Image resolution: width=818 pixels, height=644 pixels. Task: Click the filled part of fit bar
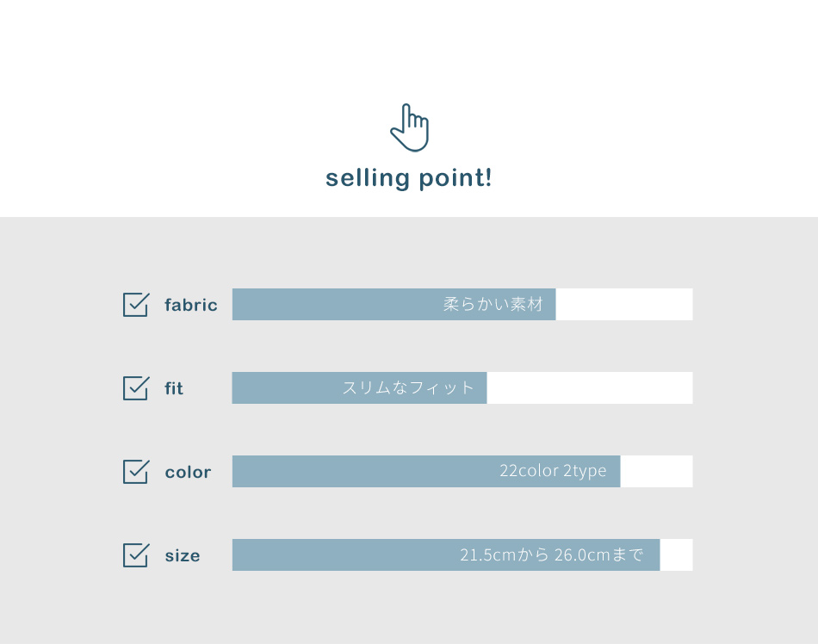click(x=359, y=387)
